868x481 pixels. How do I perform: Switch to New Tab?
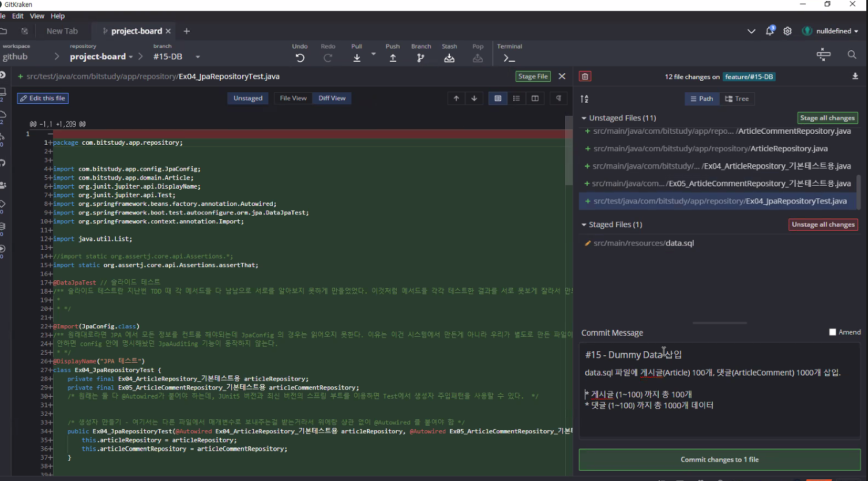pyautogui.click(x=62, y=31)
